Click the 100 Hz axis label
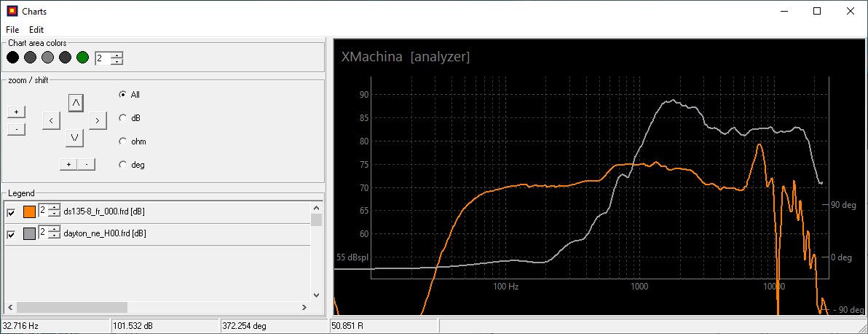 point(505,287)
